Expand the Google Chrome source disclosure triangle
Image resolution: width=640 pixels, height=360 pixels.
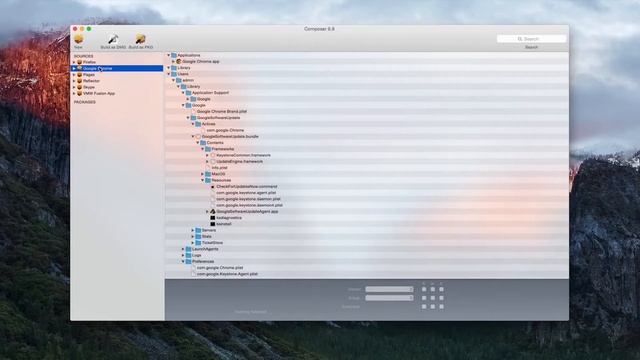[x=74, y=69]
